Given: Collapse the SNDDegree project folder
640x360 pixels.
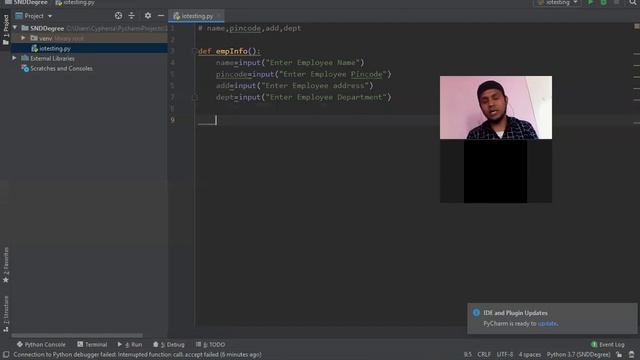Looking at the screenshot, I should tap(15, 28).
